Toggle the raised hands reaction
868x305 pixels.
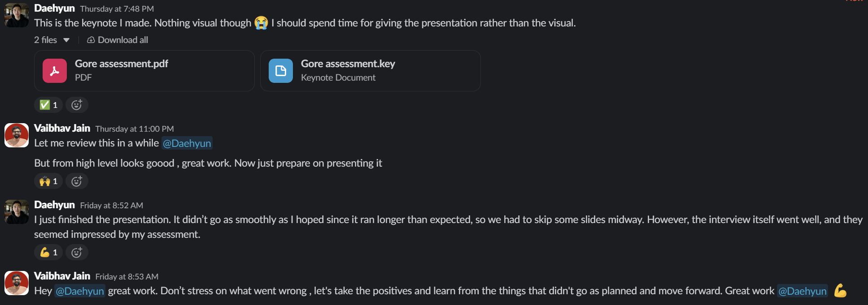coord(48,181)
